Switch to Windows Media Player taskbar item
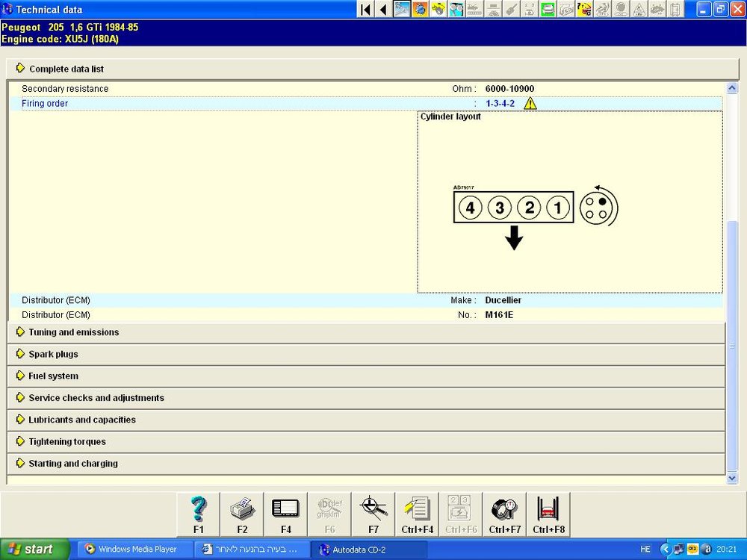This screenshot has height=560, width=747. coord(134,550)
